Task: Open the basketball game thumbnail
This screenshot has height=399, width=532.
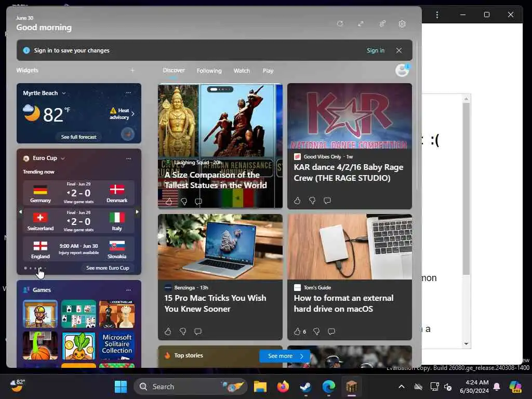Action: [40, 345]
